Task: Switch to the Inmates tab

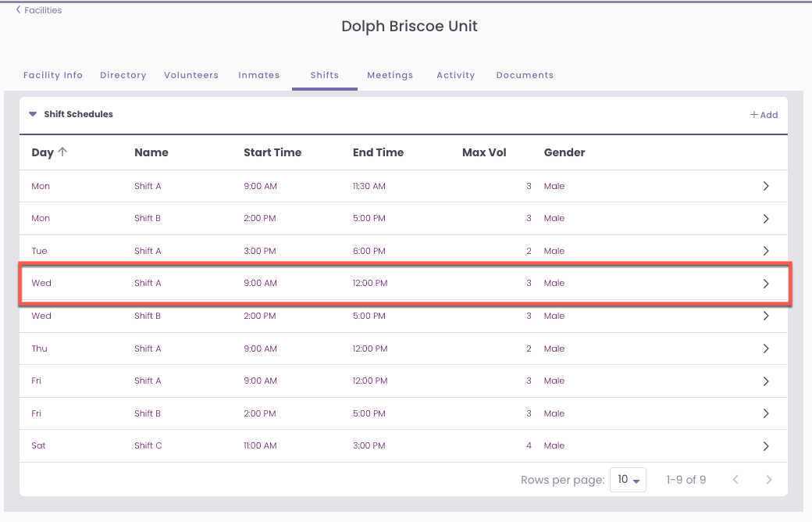Action: click(x=259, y=75)
